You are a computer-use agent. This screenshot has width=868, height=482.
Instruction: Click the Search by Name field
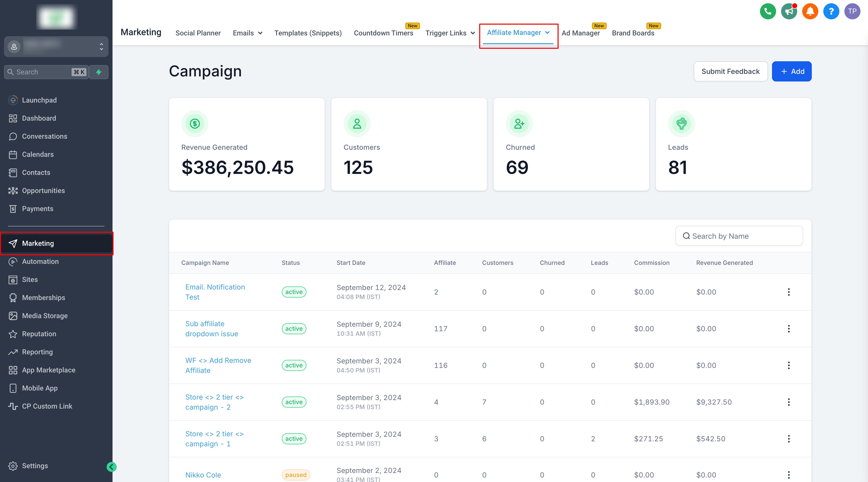point(739,236)
